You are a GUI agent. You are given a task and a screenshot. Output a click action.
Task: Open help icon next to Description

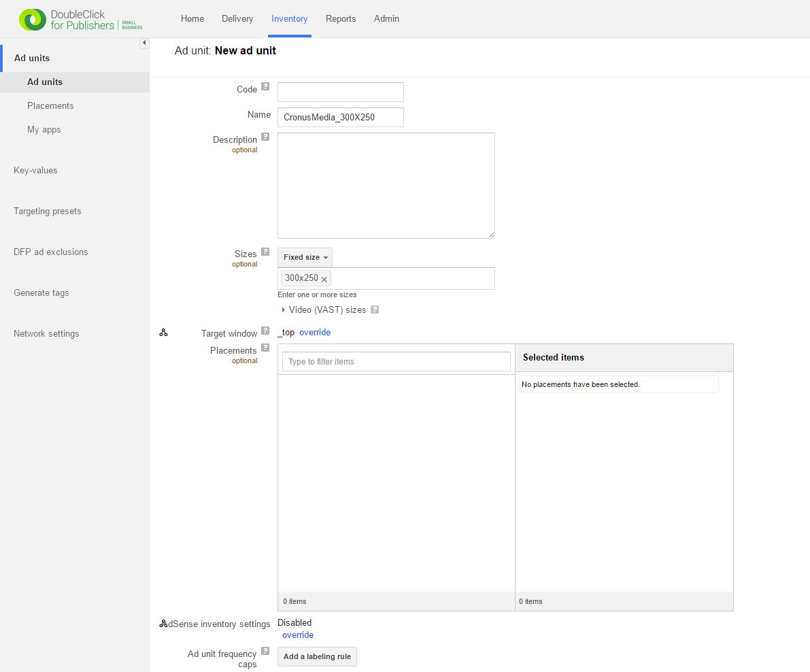265,137
